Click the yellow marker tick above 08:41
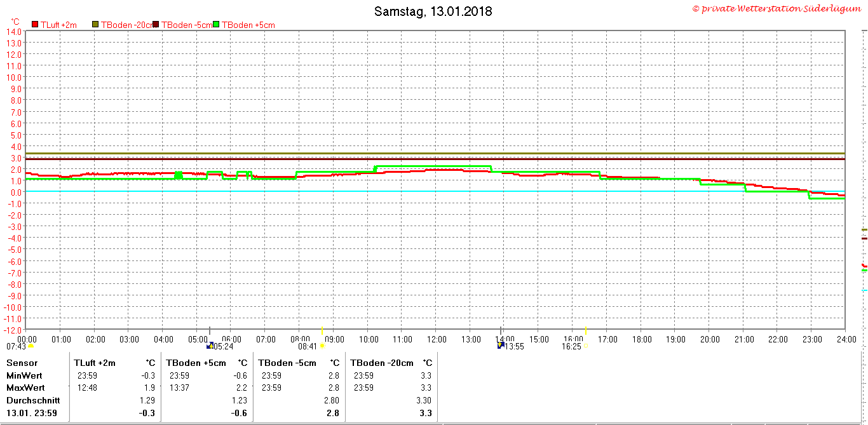Viewport: 868px width, 425px height. click(x=322, y=331)
